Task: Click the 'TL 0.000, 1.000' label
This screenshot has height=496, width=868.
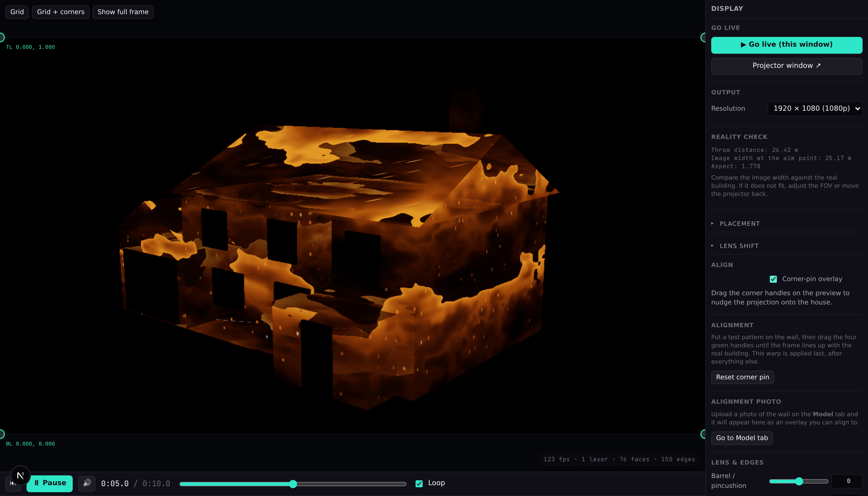Action: pos(30,47)
